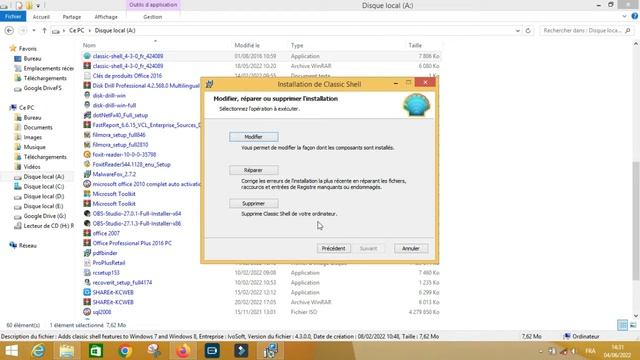The image size is (640, 360).
Task: Open the address bar history dropdown
Action: click(518, 31)
